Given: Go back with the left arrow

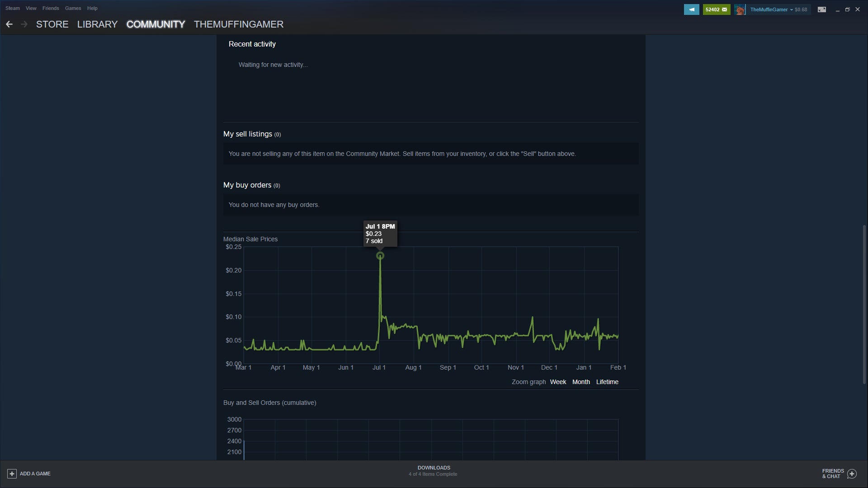Looking at the screenshot, I should pos(9,24).
